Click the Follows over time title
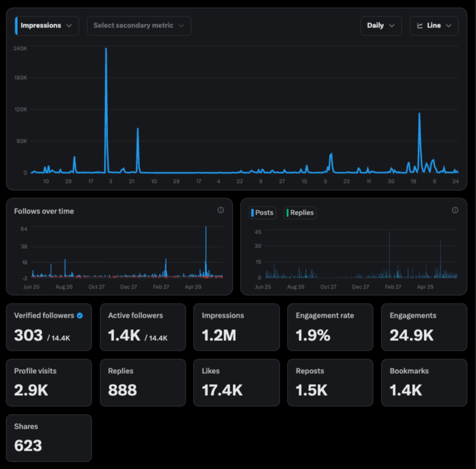 [x=44, y=211]
